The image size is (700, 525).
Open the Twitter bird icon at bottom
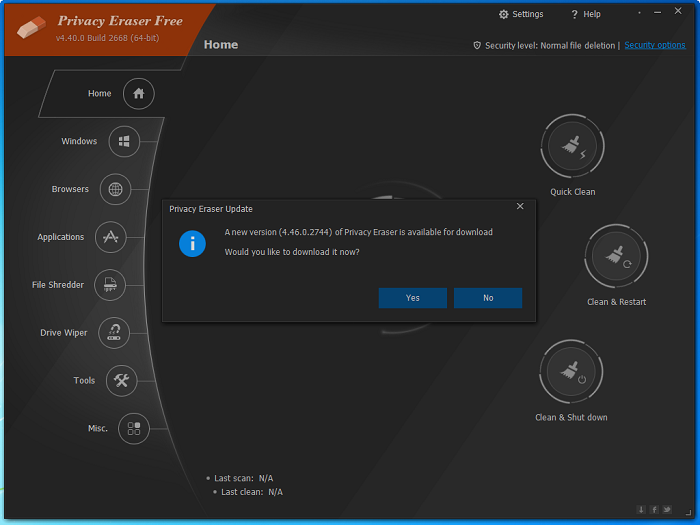click(x=667, y=509)
